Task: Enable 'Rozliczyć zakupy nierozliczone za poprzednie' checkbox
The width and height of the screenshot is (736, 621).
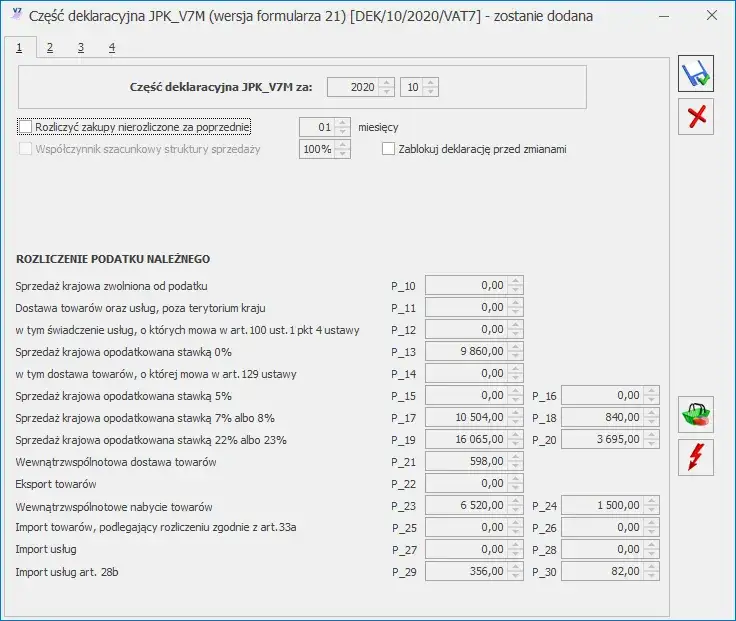Action: click(25, 127)
